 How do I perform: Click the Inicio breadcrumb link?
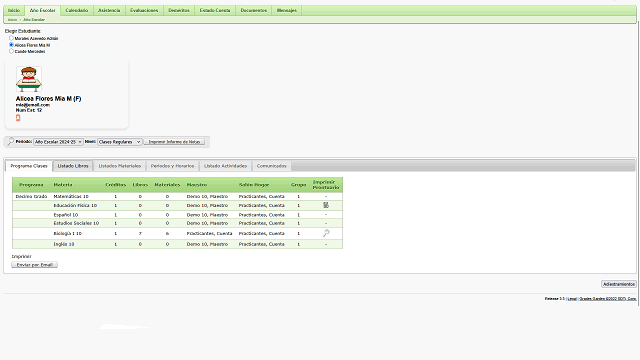12,20
